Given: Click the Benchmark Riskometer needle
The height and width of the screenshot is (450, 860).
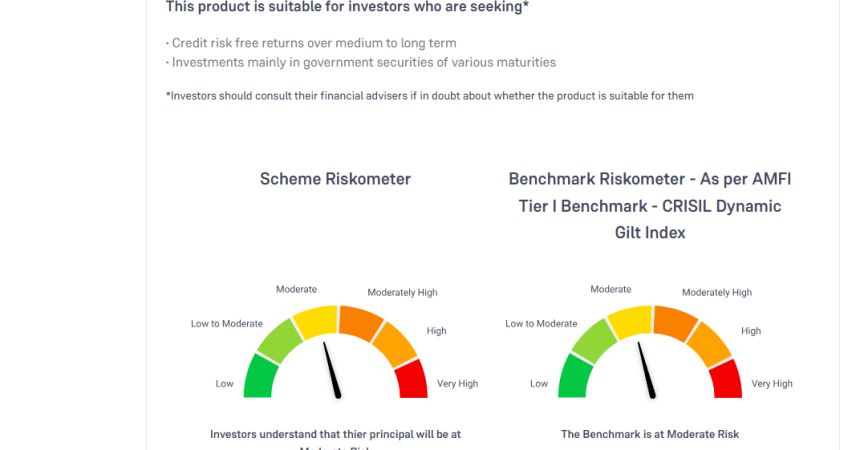Looking at the screenshot, I should tap(647, 372).
